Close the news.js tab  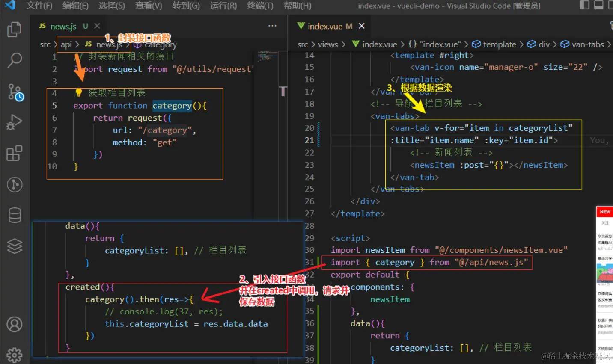pyautogui.click(x=97, y=26)
